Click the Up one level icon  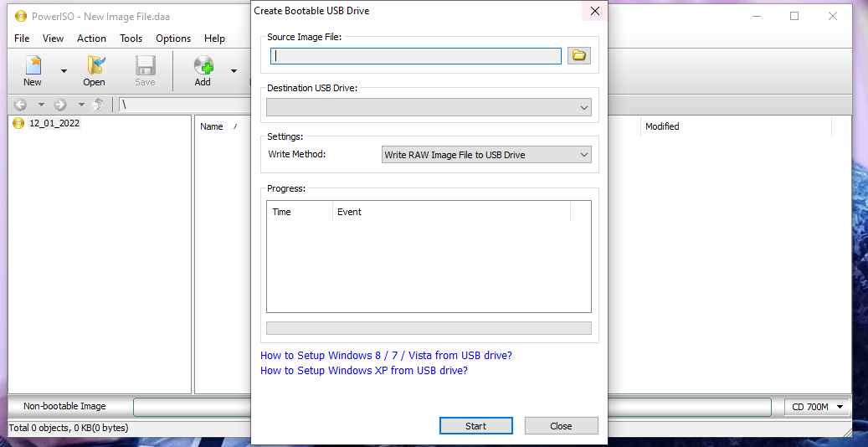(x=98, y=104)
